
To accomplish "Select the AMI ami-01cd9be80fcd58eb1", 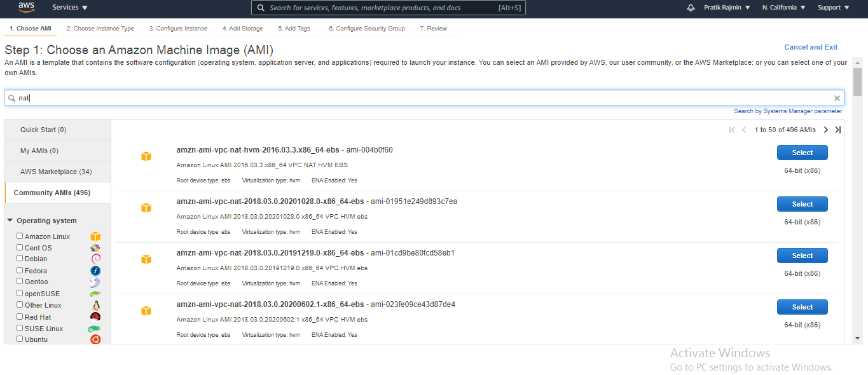I will (x=803, y=256).
